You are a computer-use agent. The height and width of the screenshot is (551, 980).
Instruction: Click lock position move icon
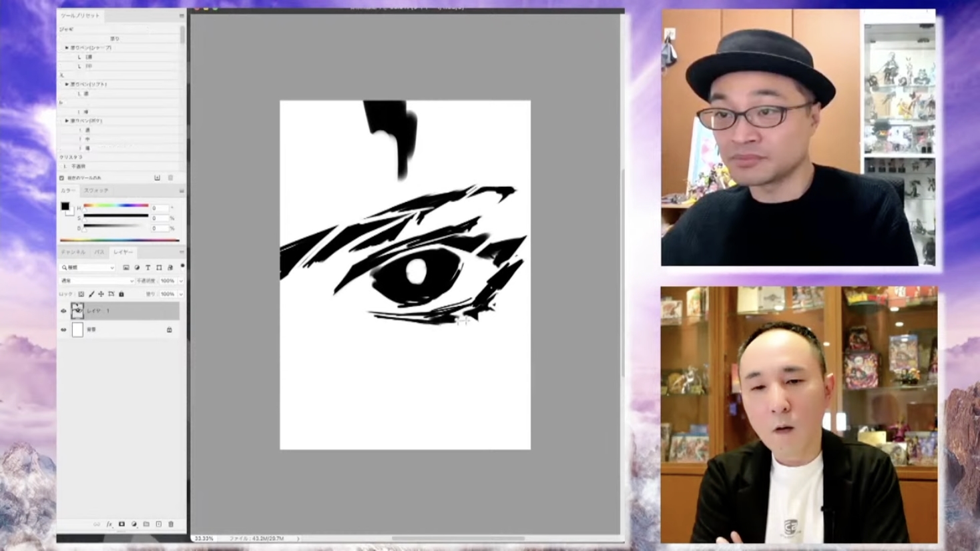click(x=101, y=294)
